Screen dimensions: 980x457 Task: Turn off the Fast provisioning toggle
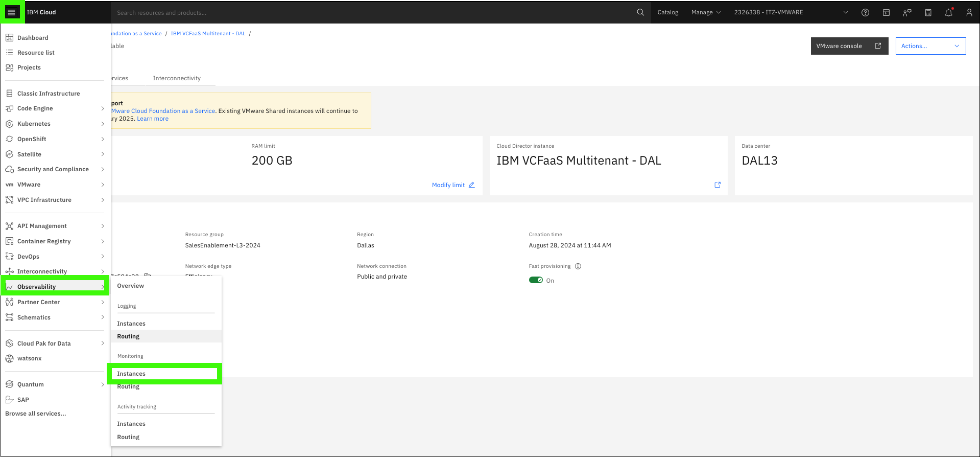536,280
